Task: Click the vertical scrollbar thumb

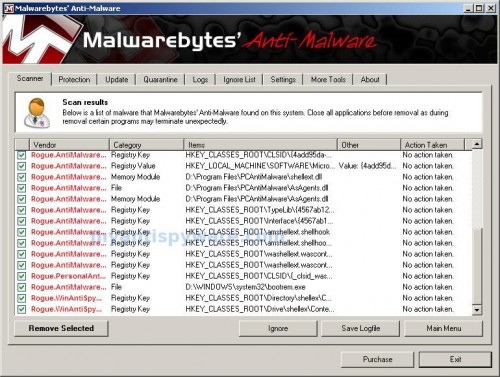Action: point(477,266)
